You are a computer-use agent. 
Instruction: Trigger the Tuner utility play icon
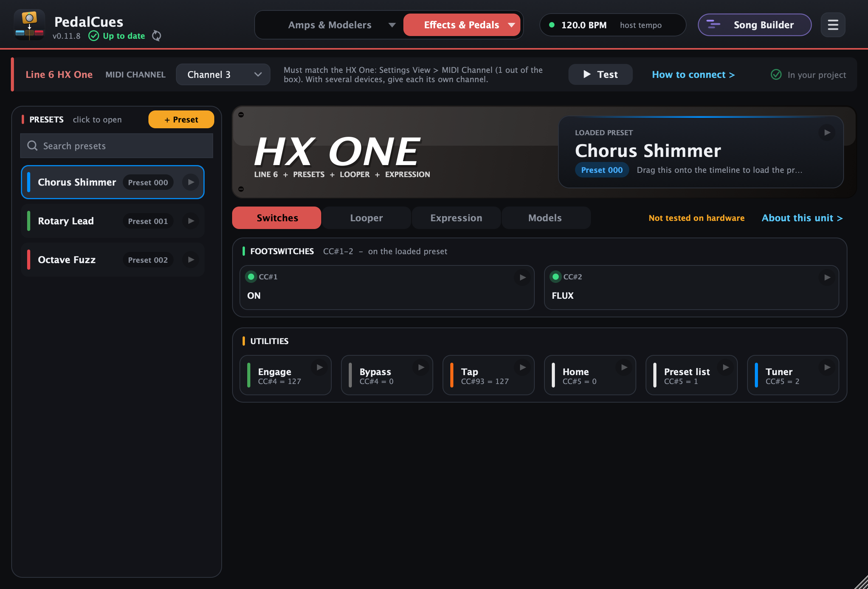827,367
